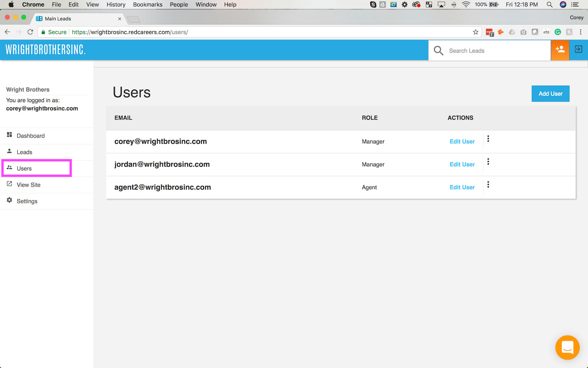Click the logout exit icon in header
Image resolution: width=588 pixels, height=368 pixels.
point(579,49)
